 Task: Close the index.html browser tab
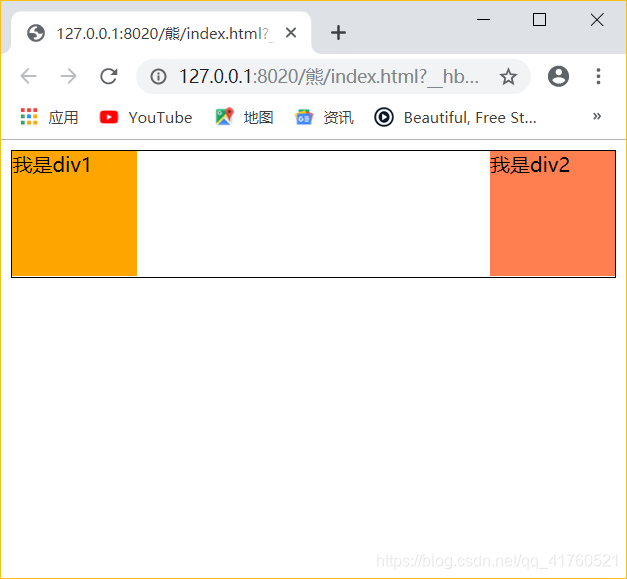pyautogui.click(x=291, y=33)
